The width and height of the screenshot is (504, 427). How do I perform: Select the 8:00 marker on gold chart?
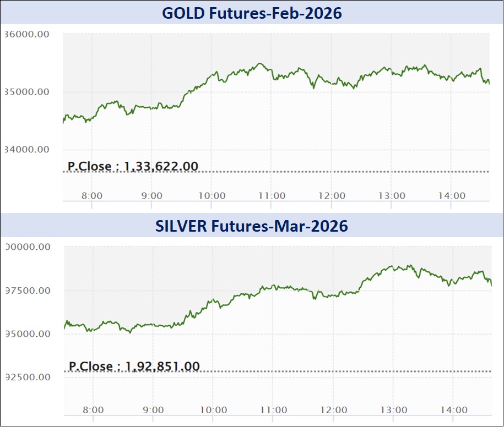click(x=92, y=196)
